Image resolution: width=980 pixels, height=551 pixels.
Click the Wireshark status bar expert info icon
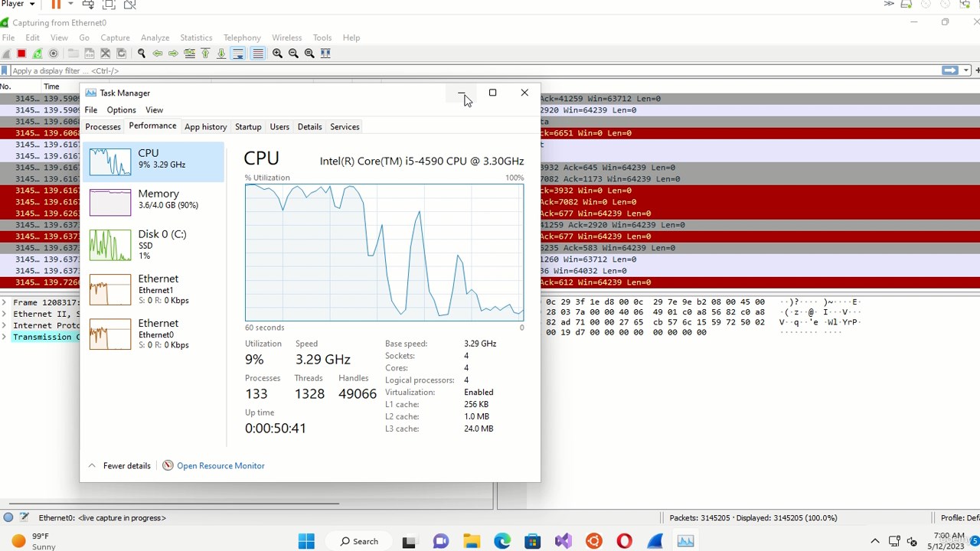(x=8, y=518)
